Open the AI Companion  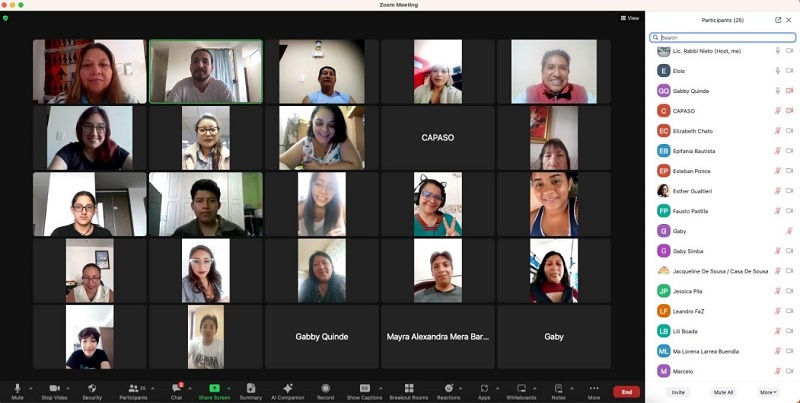coord(288,390)
